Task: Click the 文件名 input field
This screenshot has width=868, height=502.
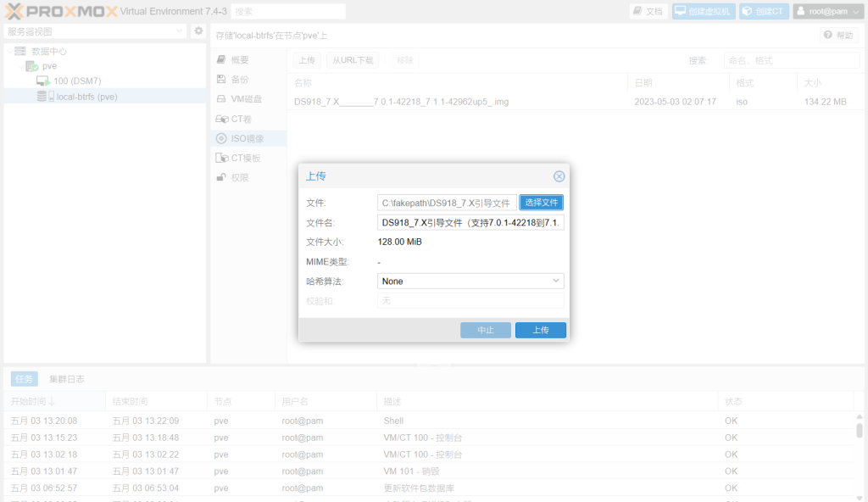Action: pos(470,223)
